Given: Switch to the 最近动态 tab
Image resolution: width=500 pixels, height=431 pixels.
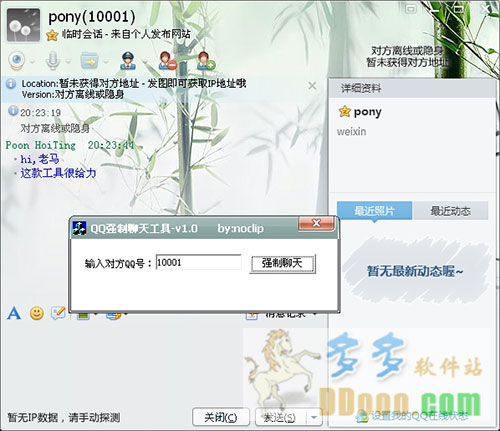Looking at the screenshot, I should (x=450, y=211).
